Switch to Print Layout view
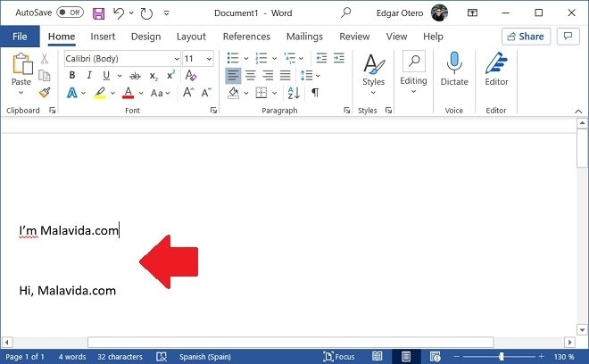 tap(406, 356)
